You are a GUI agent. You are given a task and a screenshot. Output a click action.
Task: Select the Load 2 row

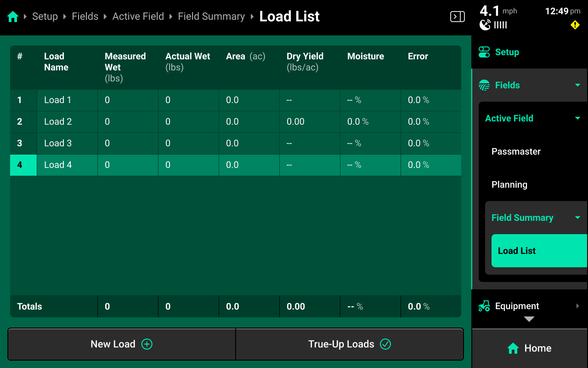pos(58,122)
